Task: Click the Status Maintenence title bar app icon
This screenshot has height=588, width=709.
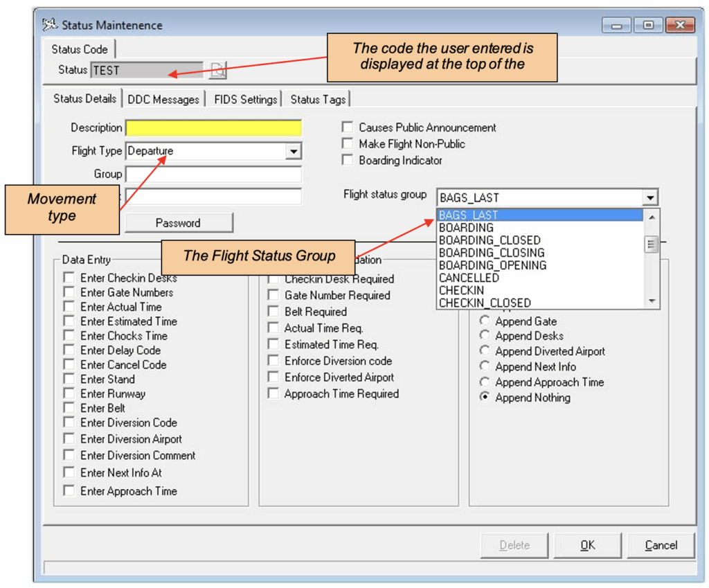Action: [50, 25]
